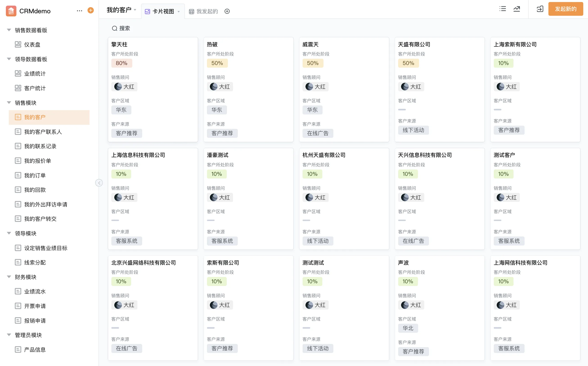Click the avatar of 大红 on the 擎天柱 card
Viewport: 588px width, 366px height.
[118, 87]
